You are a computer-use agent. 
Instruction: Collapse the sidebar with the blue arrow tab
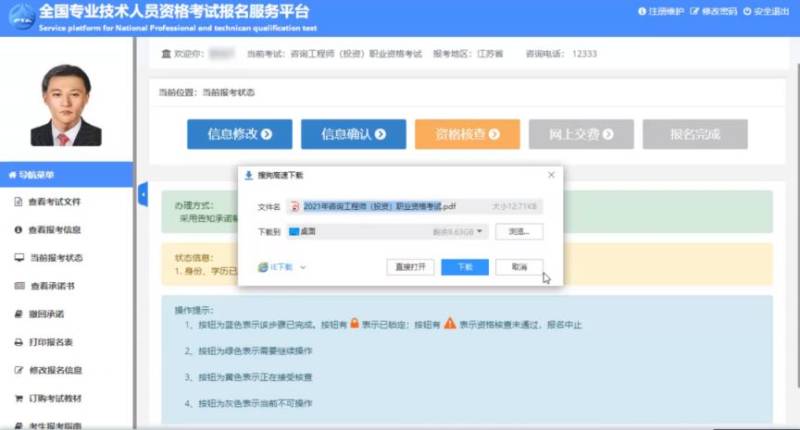(x=142, y=194)
